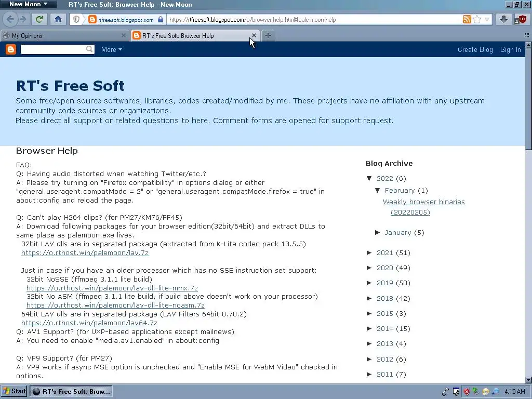Expand the 2015 archive year
Screen dimensions: 532x399
(369, 313)
